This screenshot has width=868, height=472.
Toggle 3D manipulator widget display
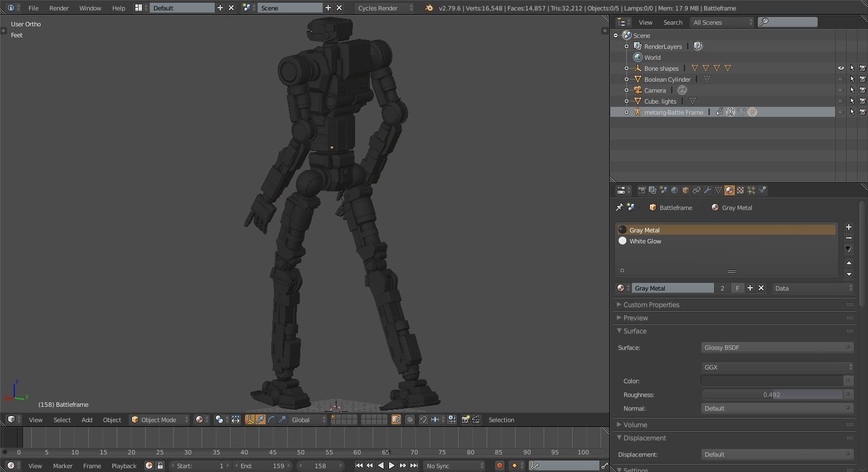coord(249,419)
